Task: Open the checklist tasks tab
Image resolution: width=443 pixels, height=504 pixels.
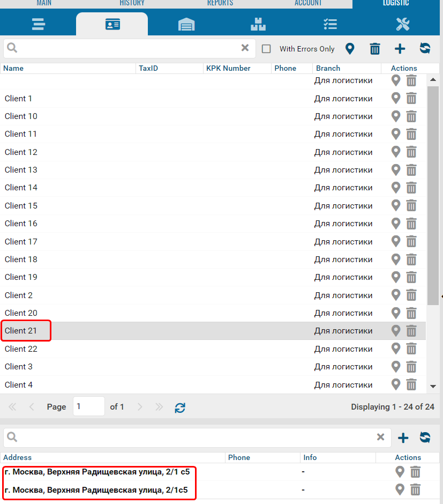Action: [330, 24]
